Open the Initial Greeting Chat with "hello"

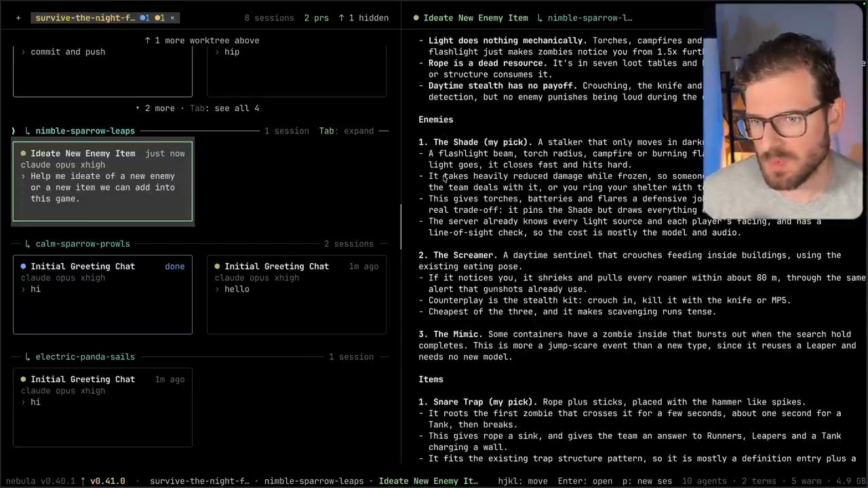[296, 295]
